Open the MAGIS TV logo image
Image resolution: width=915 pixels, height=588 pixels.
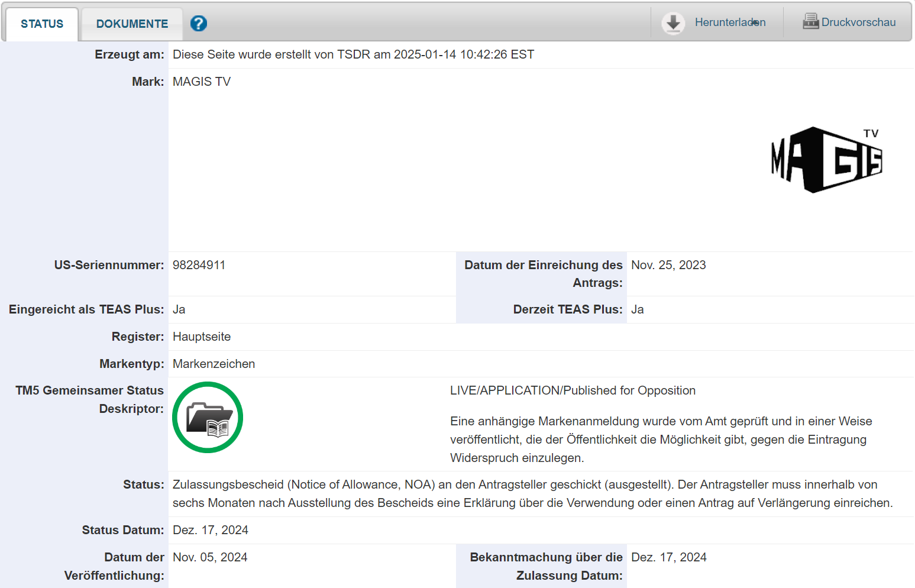[826, 160]
